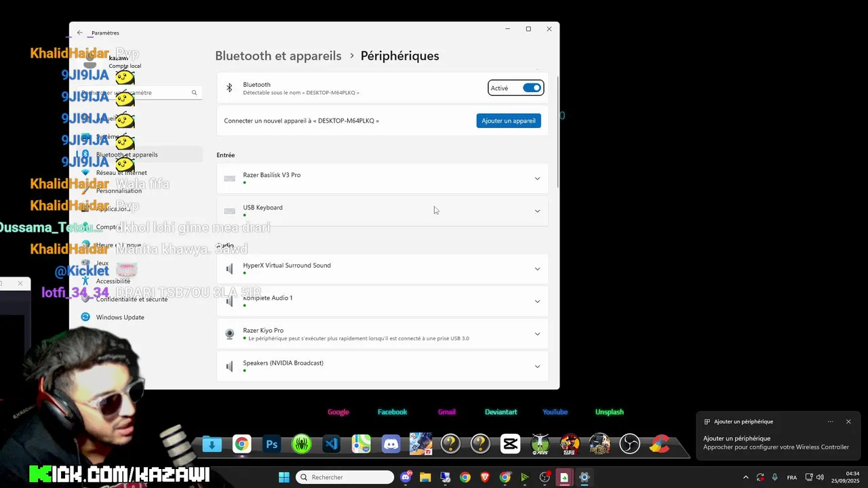Launch Chrome from the desktop dock

pos(242,445)
